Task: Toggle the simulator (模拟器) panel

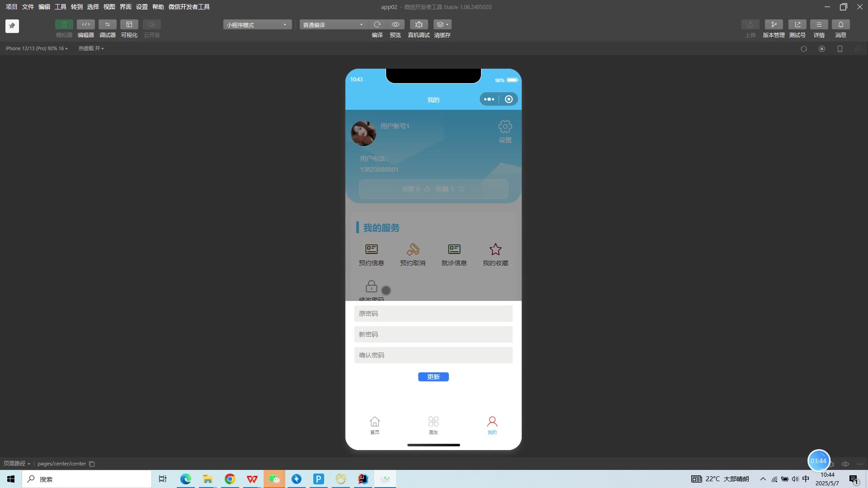Action: coord(64,24)
